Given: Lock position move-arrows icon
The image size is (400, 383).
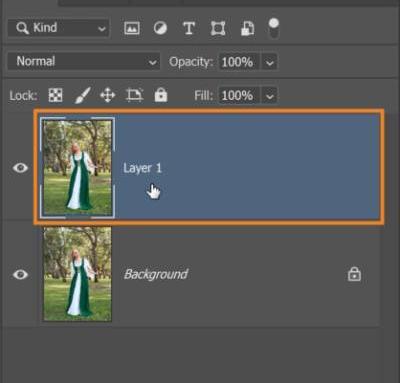Looking at the screenshot, I should pyautogui.click(x=108, y=96).
